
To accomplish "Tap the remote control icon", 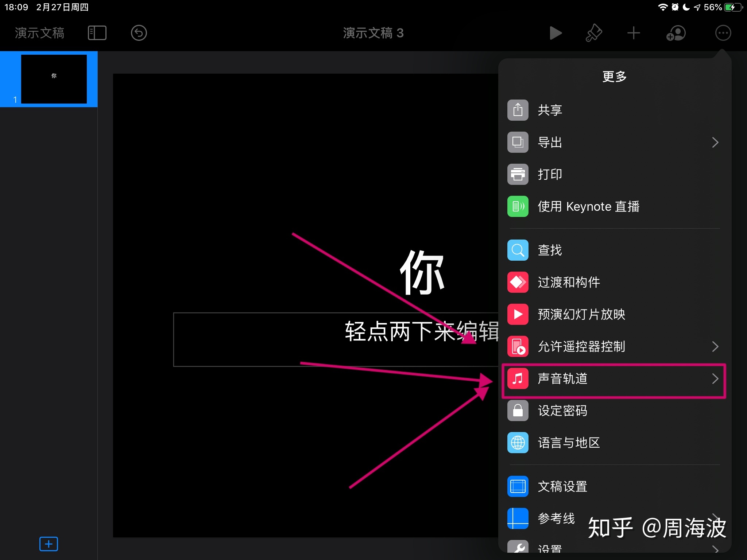I will 518,346.
